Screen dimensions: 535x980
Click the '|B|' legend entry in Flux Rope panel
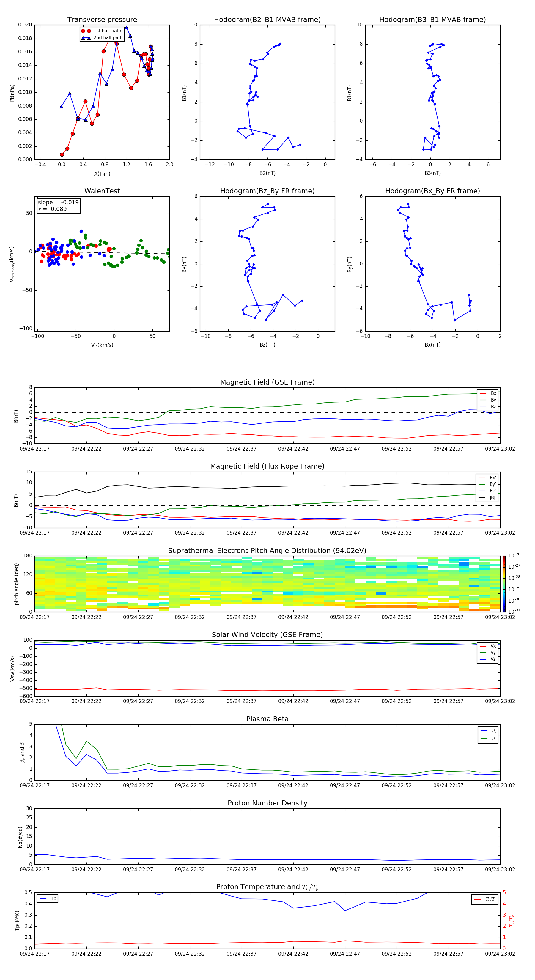tap(487, 498)
